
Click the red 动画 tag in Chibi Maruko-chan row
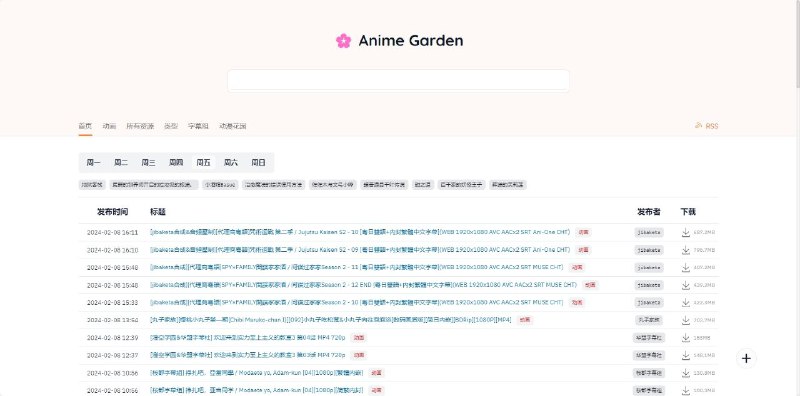coord(524,320)
